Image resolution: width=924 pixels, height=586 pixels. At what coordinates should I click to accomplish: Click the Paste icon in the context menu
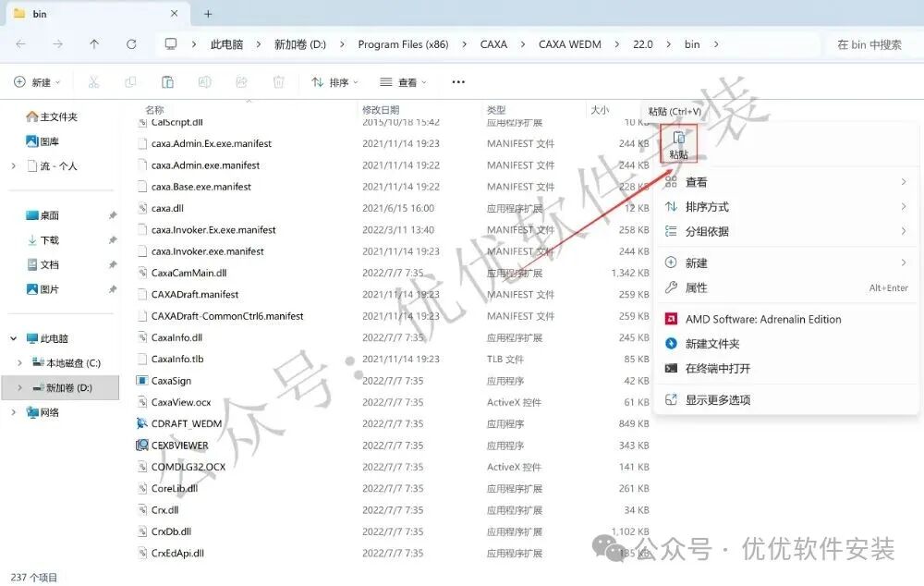pos(678,143)
